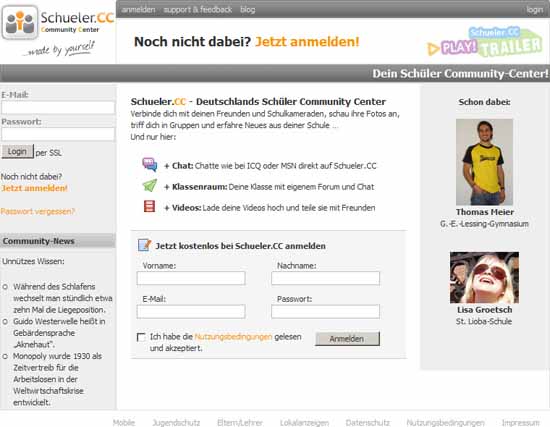550x427 pixels.
Task: Click the Lisa Groetsch name
Action: click(484, 310)
